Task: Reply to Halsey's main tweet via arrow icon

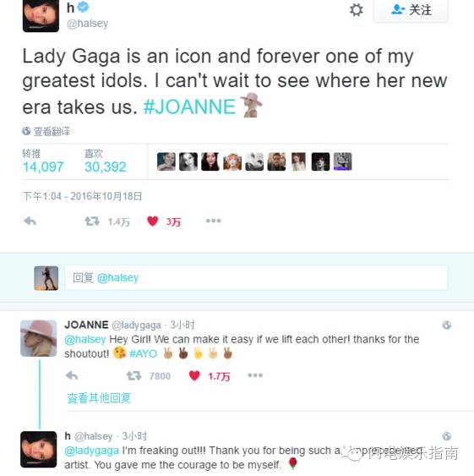Action: (30, 221)
